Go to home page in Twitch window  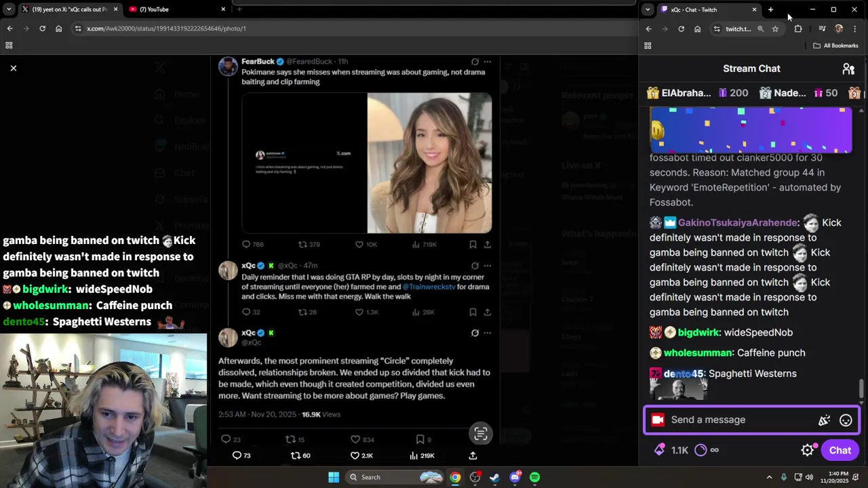pyautogui.click(x=697, y=28)
